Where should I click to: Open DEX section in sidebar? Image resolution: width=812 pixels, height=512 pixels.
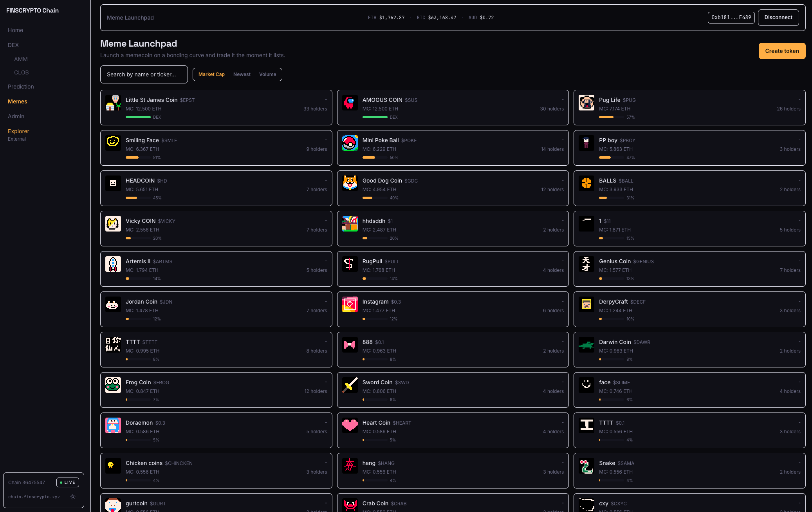point(13,45)
